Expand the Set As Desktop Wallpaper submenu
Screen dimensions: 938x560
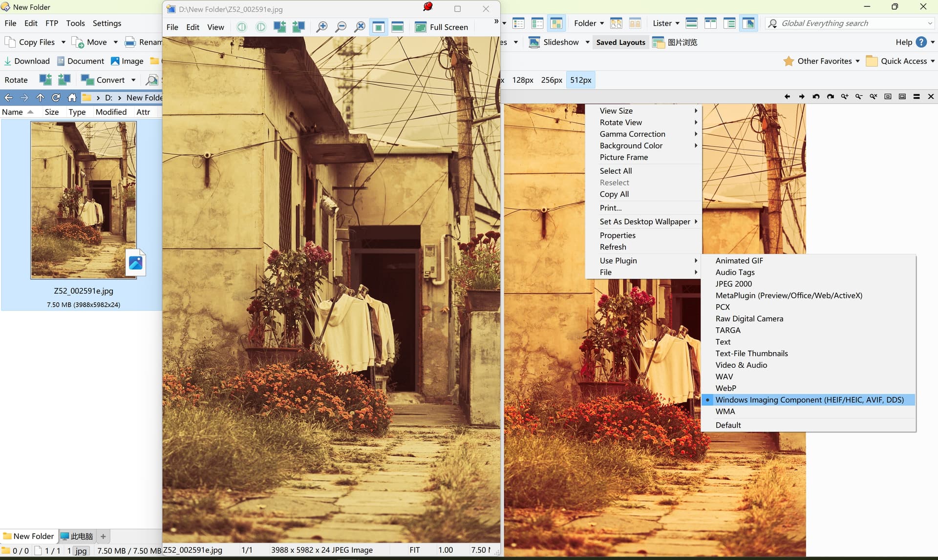645,222
